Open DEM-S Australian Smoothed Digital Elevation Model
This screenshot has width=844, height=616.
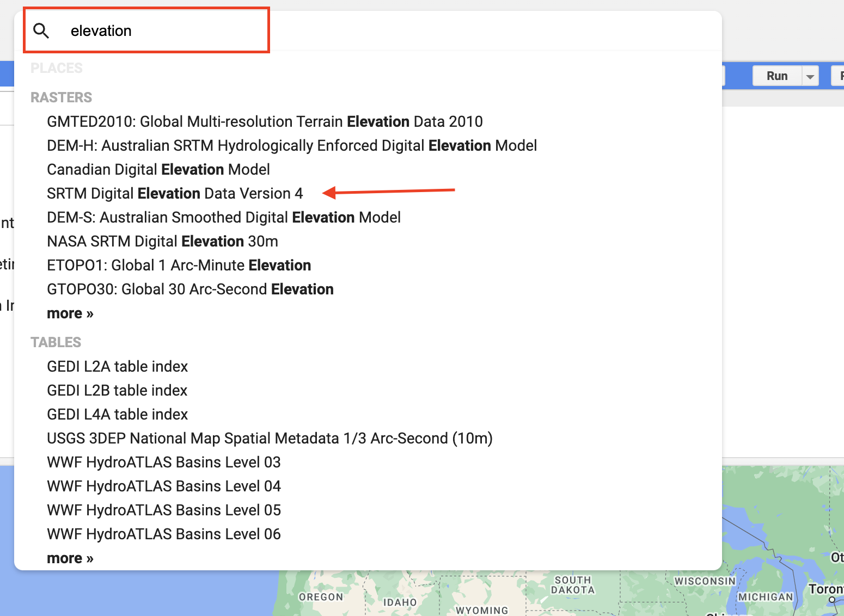click(x=223, y=217)
